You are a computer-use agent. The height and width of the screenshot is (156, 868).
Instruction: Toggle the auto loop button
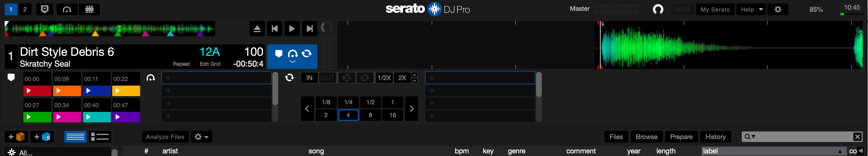tap(289, 78)
